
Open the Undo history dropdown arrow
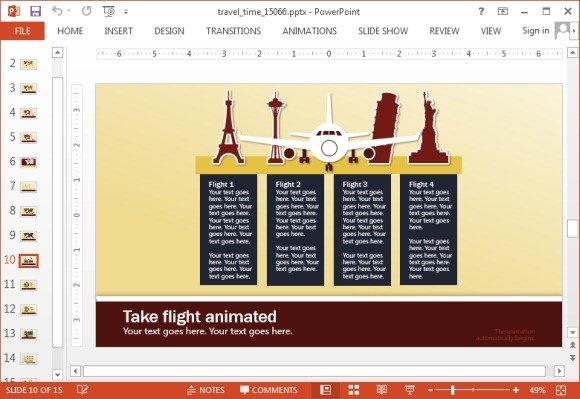[x=69, y=11]
